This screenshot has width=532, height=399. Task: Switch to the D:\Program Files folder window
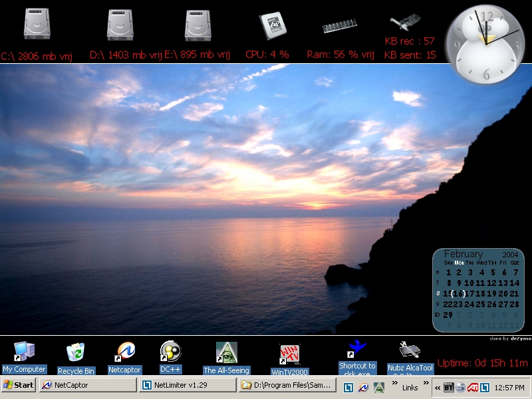[287, 385]
